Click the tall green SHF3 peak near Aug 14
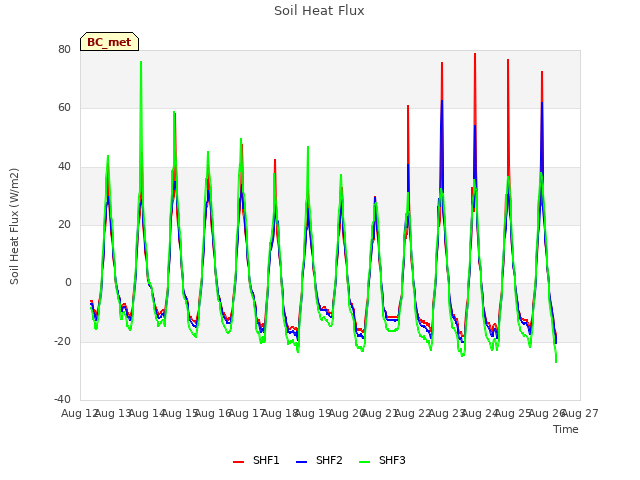The width and height of the screenshot is (640, 480). [141, 62]
